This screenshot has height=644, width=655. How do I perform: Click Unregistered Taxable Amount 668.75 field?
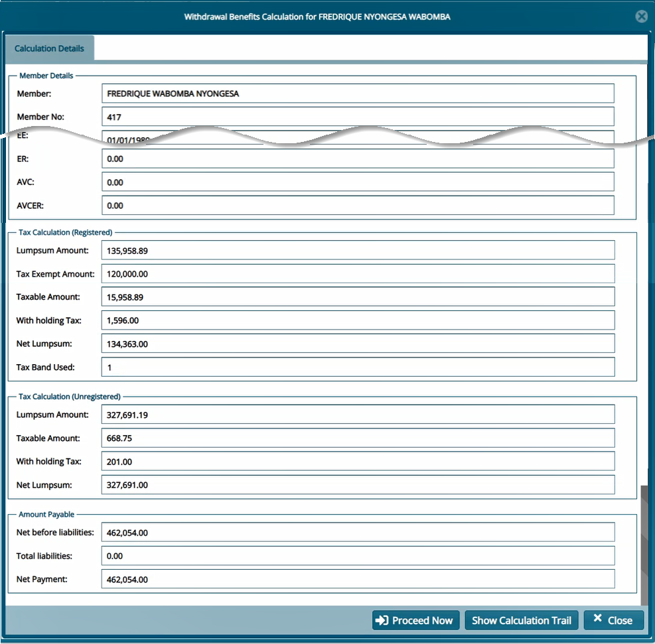[358, 438]
